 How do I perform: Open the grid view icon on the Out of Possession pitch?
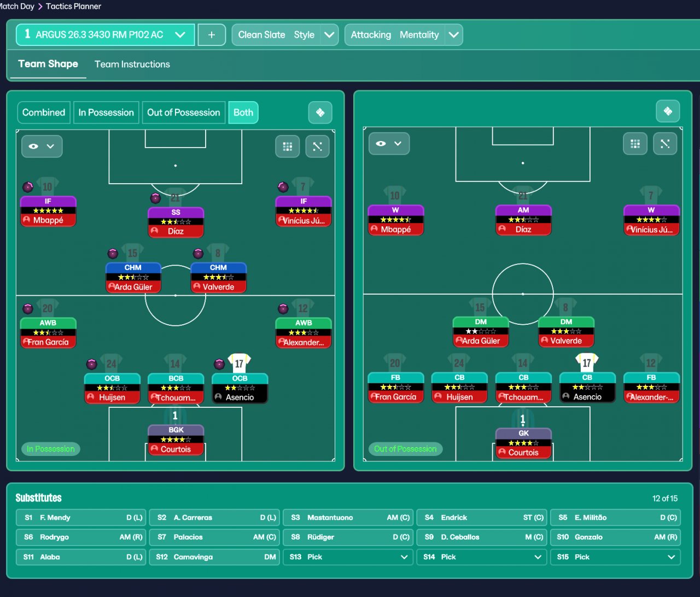click(x=635, y=144)
